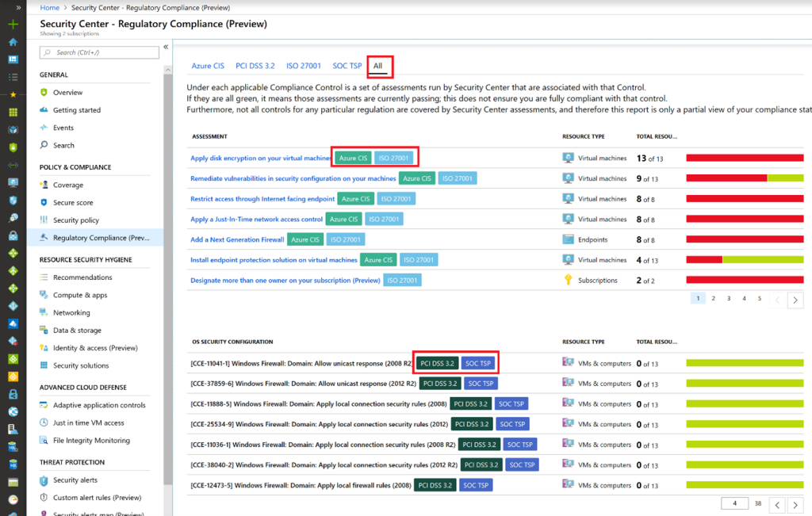The image size is (812, 516).
Task: Click the Compute & apps icon
Action: click(44, 295)
